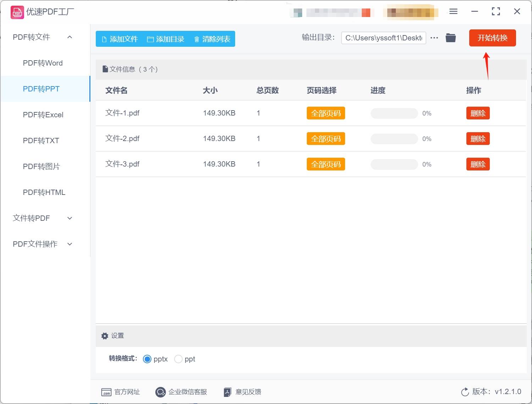Click the 进度 column header
Image resolution: width=532 pixels, height=404 pixels.
[x=378, y=90]
